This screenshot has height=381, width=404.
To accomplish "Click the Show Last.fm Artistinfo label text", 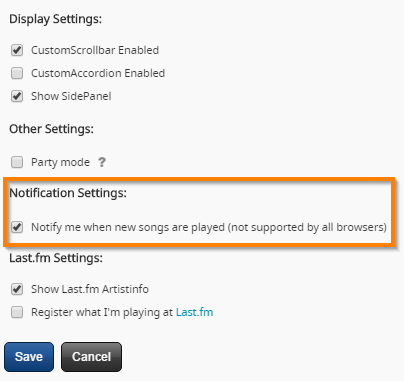I will 90,289.
